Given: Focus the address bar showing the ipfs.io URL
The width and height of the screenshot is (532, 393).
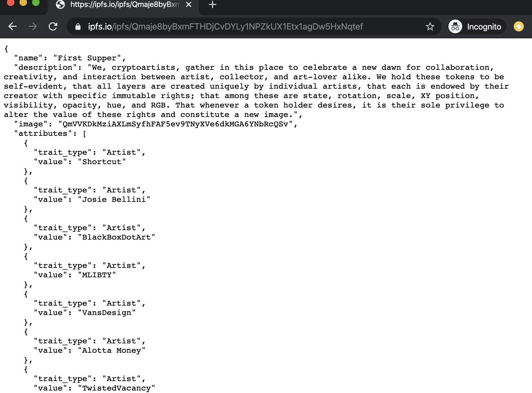Looking at the screenshot, I should click(239, 27).
